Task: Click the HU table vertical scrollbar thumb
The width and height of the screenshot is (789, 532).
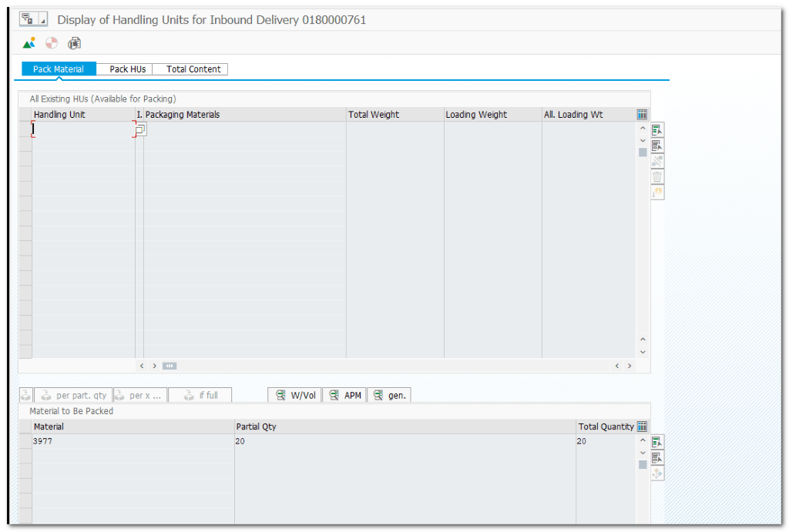Action: tap(643, 152)
